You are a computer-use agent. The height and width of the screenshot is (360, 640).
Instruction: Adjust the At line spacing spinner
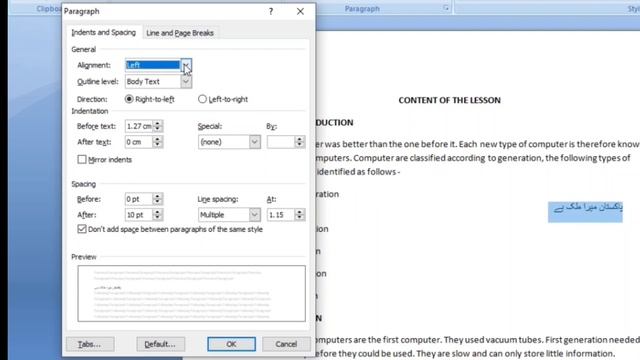tap(300, 215)
